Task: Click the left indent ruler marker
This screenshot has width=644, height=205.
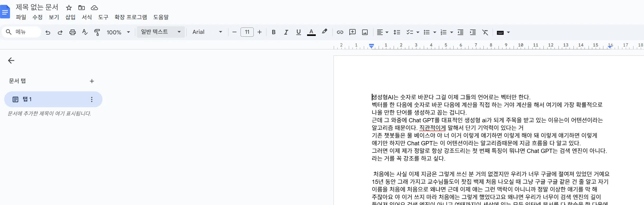Action: pyautogui.click(x=372, y=46)
